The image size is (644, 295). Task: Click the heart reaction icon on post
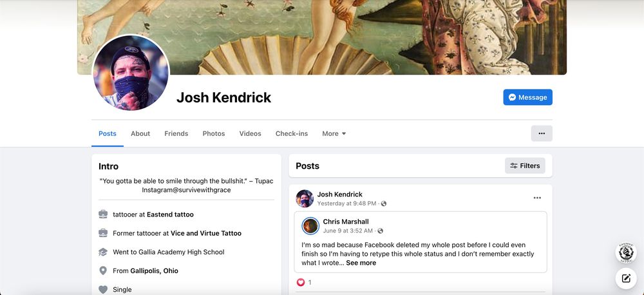click(x=300, y=282)
